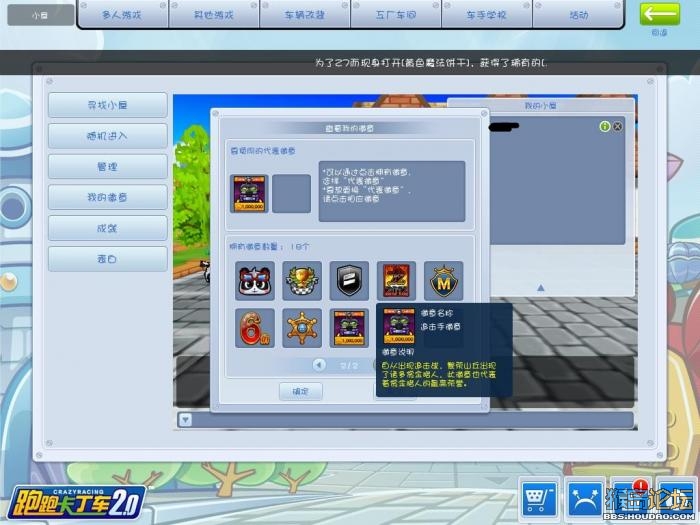Click the green info icon in 我的小屋 panel

604,126
